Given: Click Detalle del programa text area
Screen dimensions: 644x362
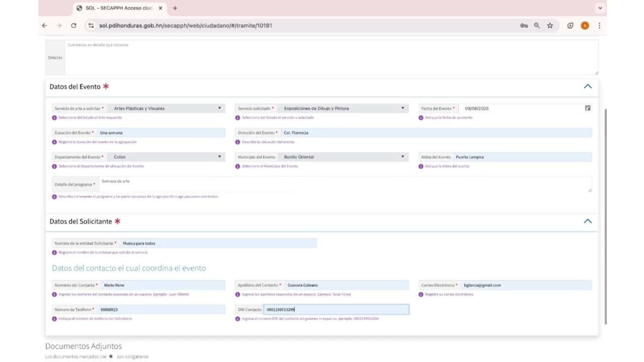Looking at the screenshot, I should [x=345, y=185].
